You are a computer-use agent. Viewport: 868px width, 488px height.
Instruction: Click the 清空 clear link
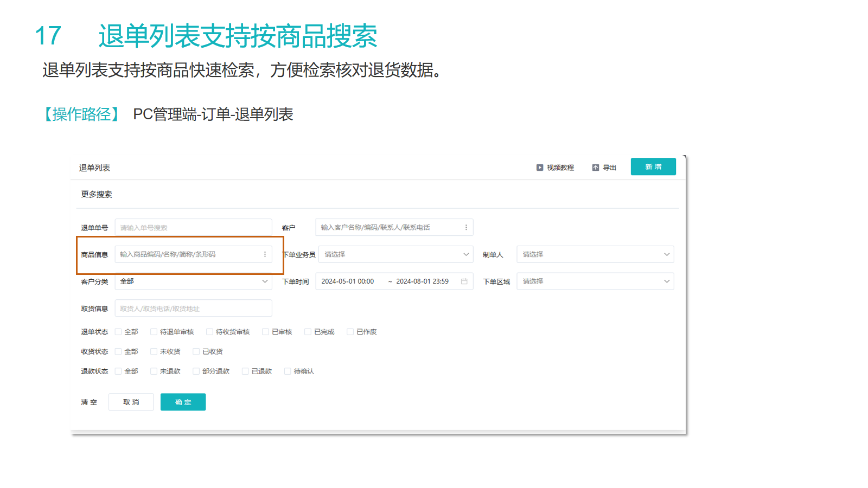coord(89,402)
